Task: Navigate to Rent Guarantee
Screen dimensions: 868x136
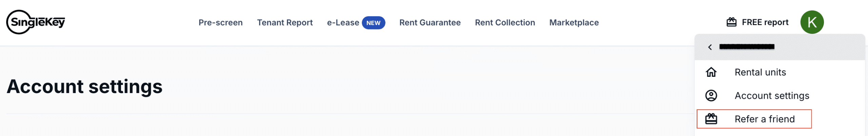Action: (x=430, y=23)
